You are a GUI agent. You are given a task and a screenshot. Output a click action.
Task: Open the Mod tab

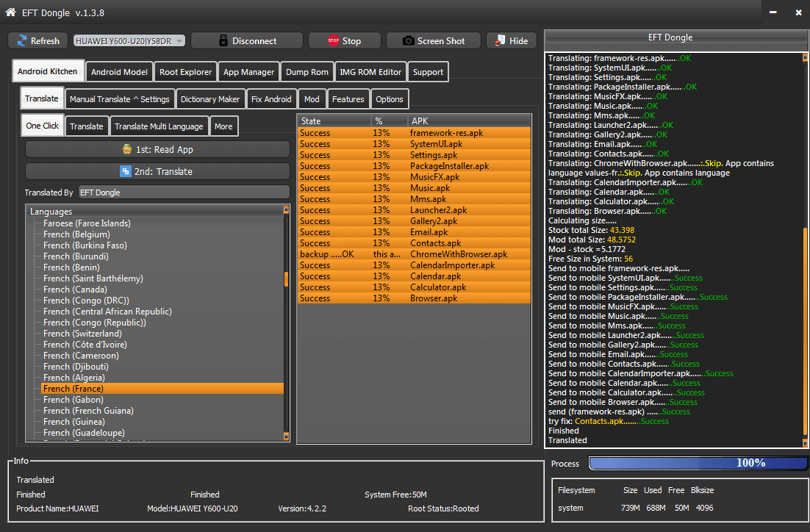[x=312, y=99]
